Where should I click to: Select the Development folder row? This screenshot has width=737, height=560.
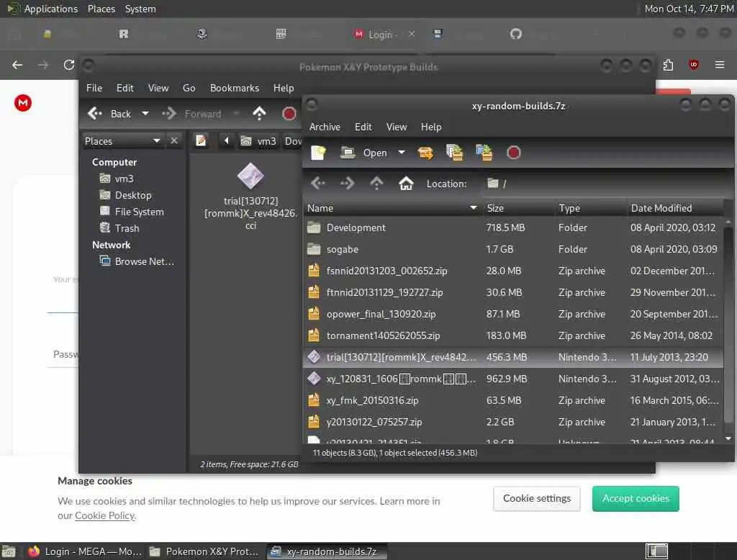point(513,227)
